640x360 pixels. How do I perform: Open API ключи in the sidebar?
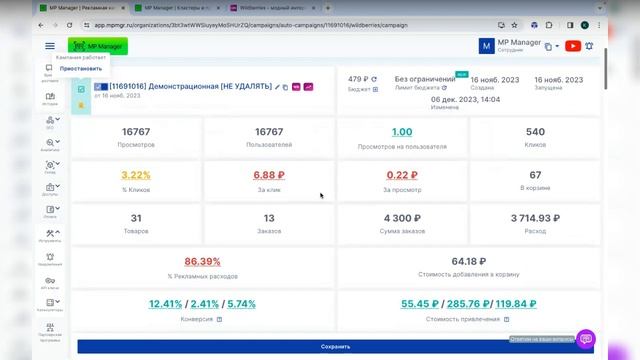(x=50, y=283)
